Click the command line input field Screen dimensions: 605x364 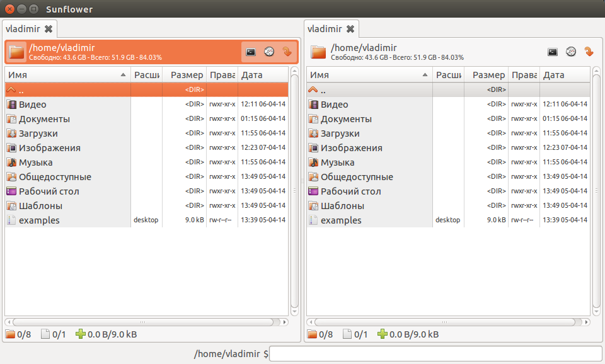[x=435, y=353]
